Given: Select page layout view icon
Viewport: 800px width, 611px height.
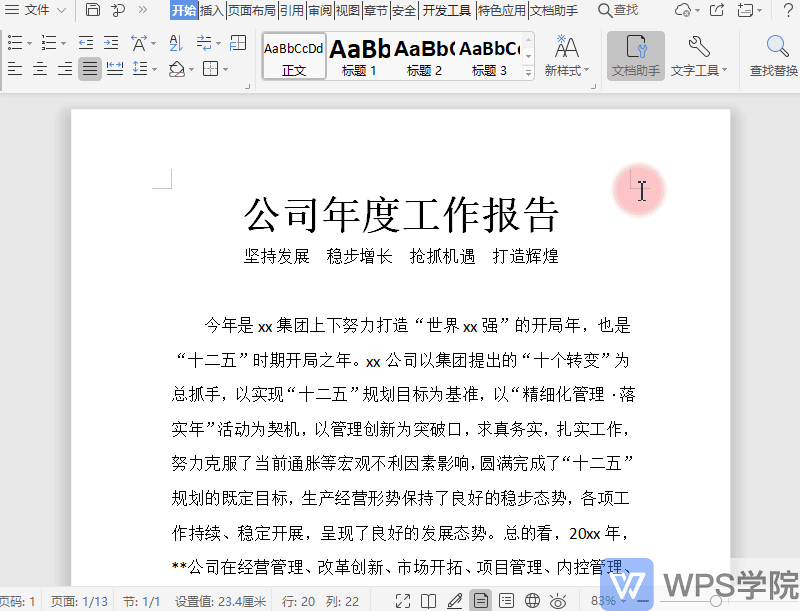Looking at the screenshot, I should point(480,601).
